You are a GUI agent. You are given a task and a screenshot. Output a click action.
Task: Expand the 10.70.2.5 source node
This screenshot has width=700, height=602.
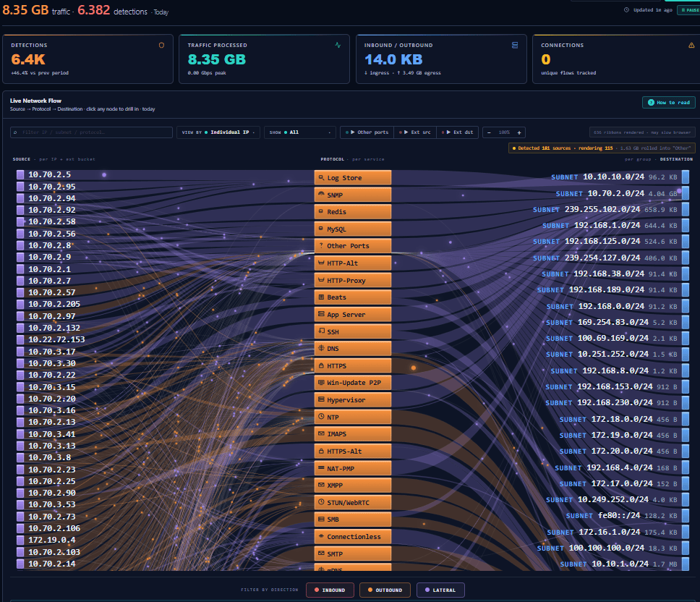[43, 174]
